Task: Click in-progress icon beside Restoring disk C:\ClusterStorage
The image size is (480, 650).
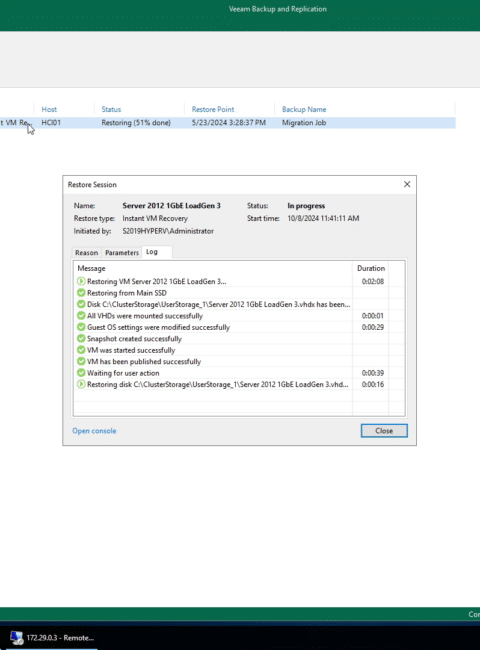Action: (x=81, y=384)
